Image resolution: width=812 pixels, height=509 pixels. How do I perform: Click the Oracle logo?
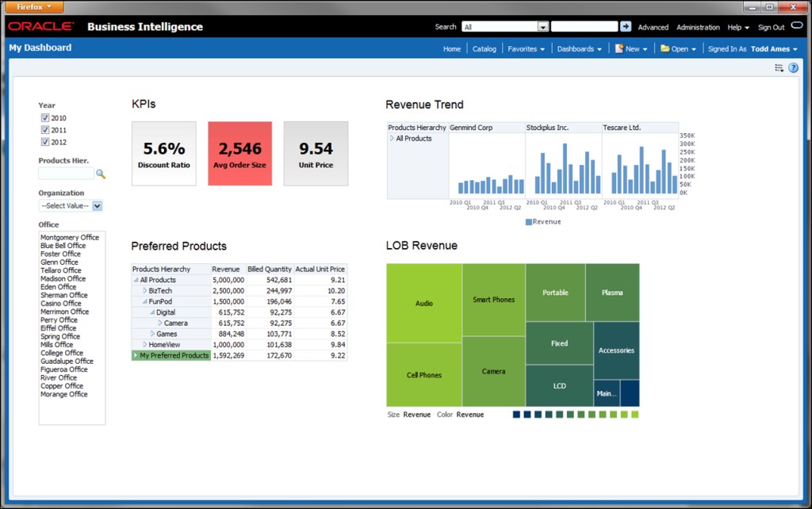[x=41, y=26]
